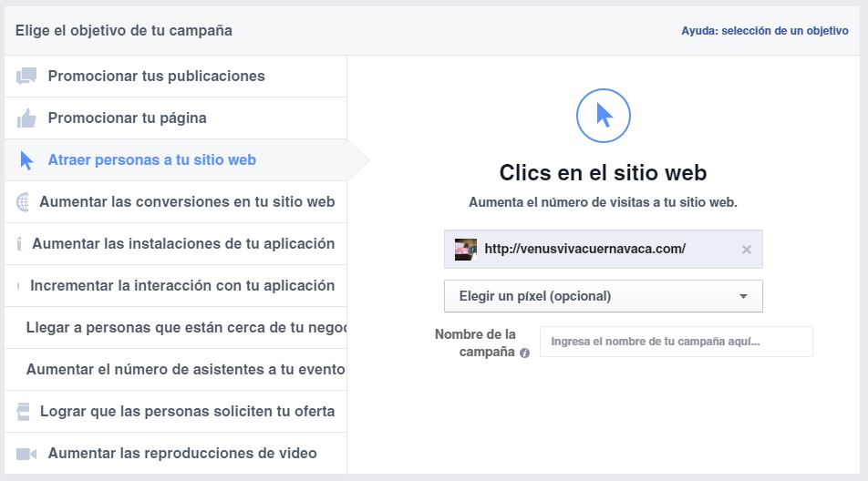Click the website thumbnail beside the URL
Image resolution: width=868 pixels, height=481 pixels.
click(x=466, y=250)
